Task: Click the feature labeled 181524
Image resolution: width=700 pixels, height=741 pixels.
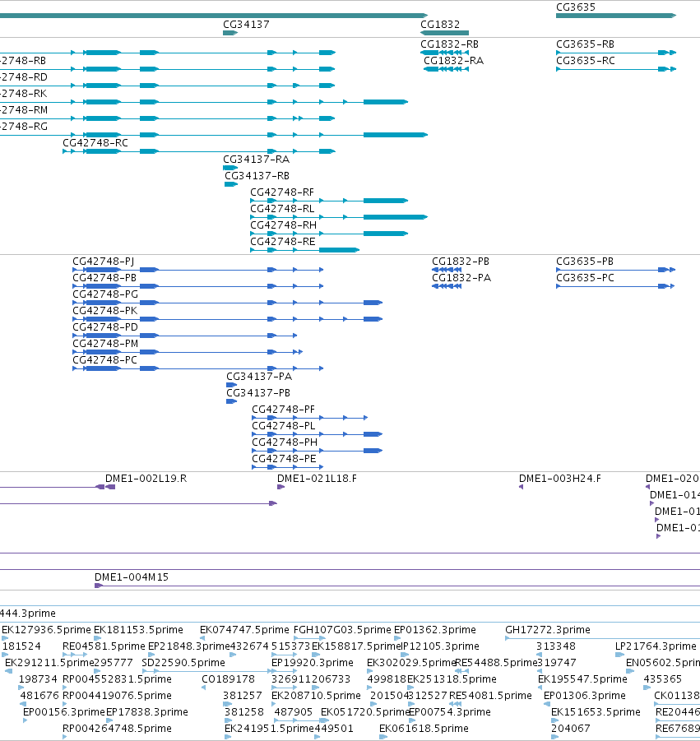Action: coord(21,646)
